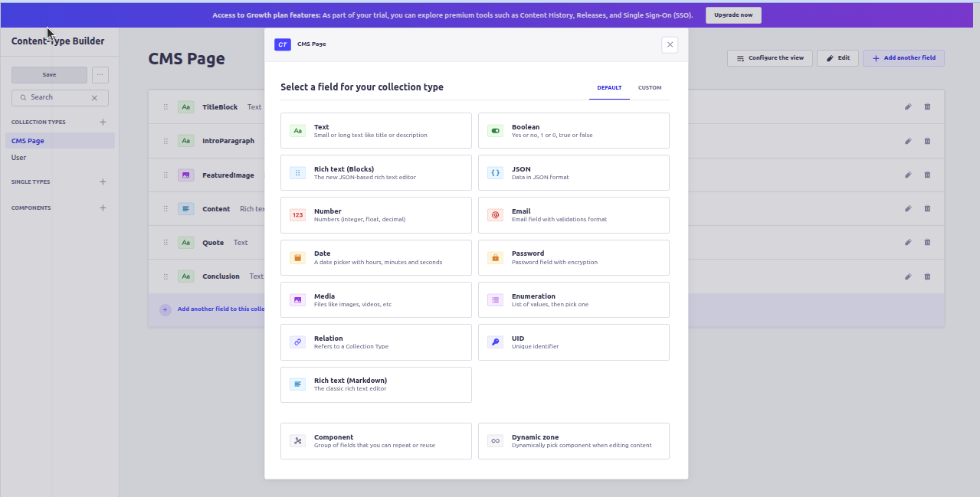
Task: Select the Text field type
Action: [x=375, y=131]
